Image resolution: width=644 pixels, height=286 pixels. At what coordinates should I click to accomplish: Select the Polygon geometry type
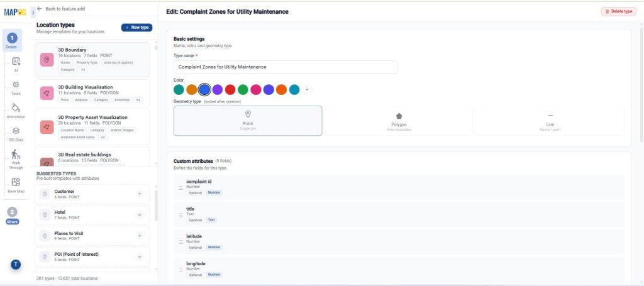(x=399, y=121)
